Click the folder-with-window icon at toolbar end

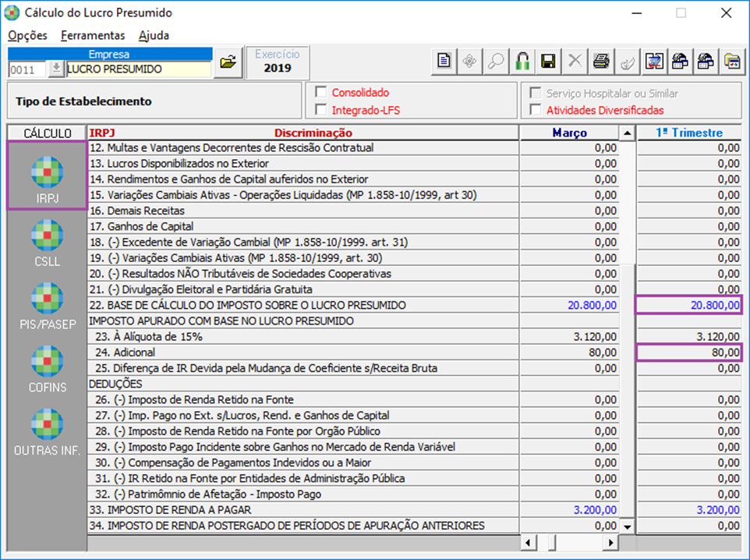pyautogui.click(x=732, y=62)
